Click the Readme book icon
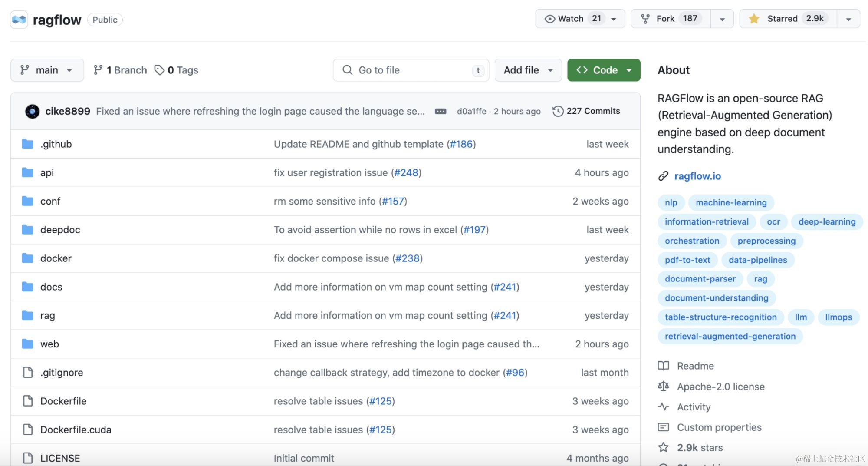This screenshot has height=466, width=868. pos(663,366)
